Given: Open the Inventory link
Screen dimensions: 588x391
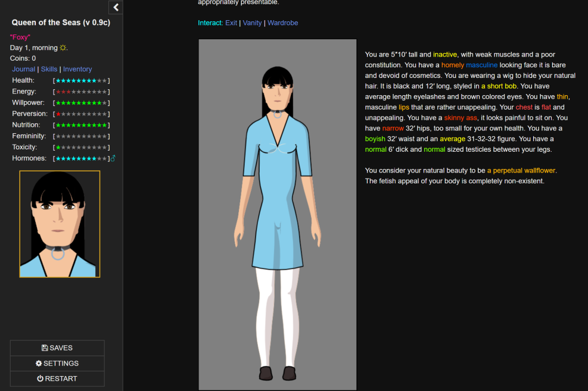Looking at the screenshot, I should (77, 69).
